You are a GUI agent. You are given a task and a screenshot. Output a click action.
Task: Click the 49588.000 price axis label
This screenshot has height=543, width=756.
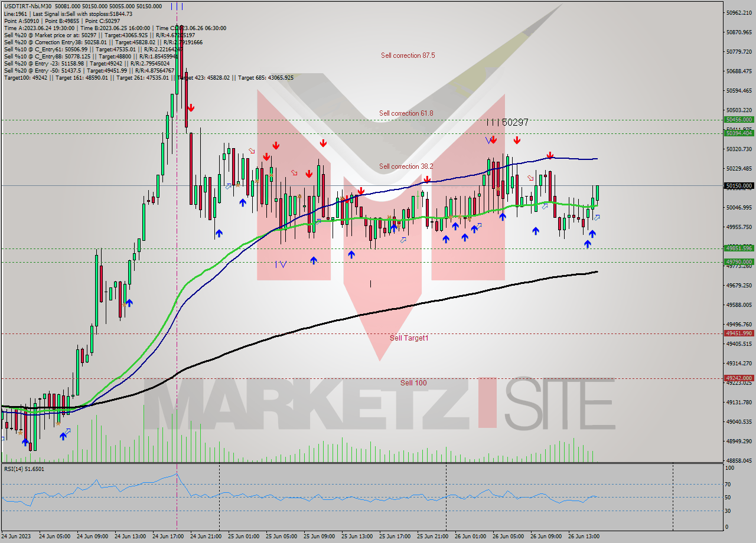739,305
